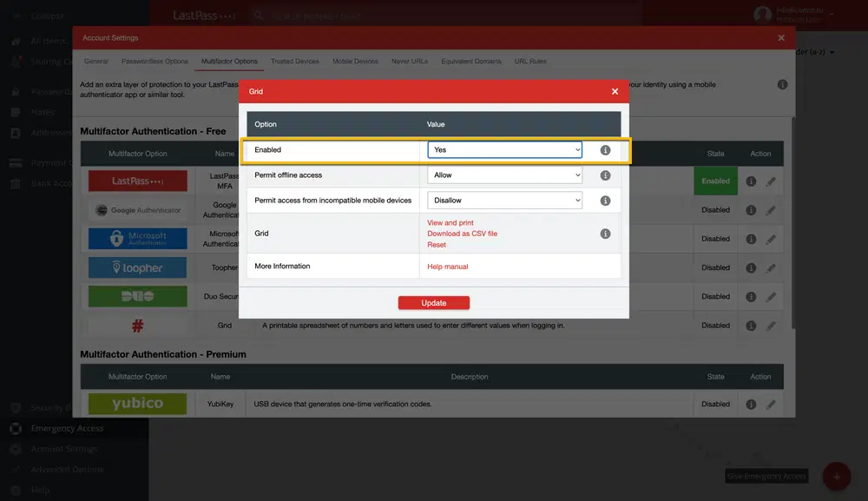868x501 pixels.
Task: Click the yubico logo
Action: pos(138,404)
